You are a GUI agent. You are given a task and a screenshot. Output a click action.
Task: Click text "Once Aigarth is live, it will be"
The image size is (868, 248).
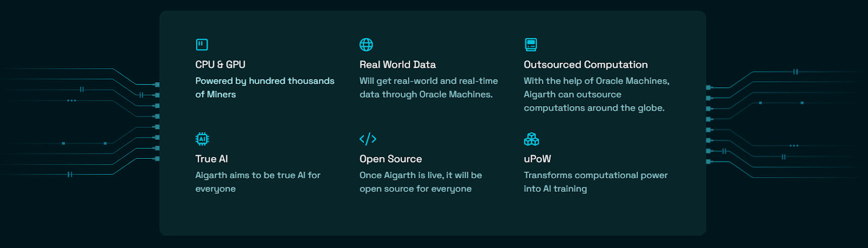click(421, 175)
